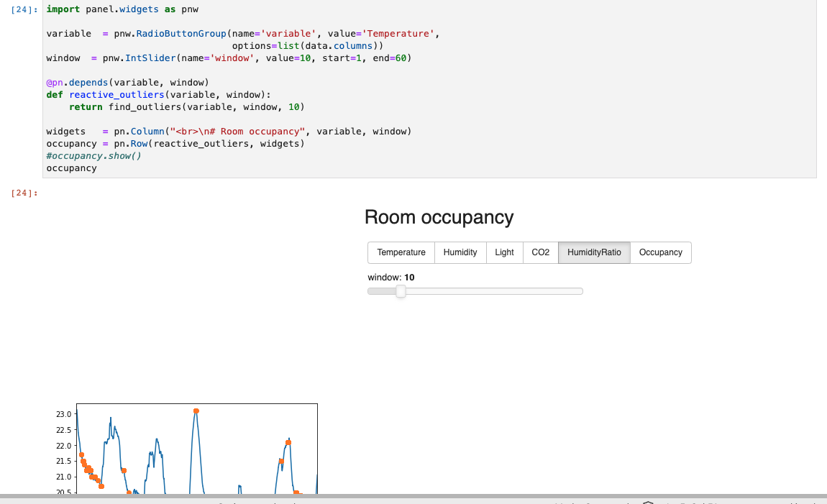827x504 pixels.
Task: Click the outlier plot output
Action: point(196,446)
